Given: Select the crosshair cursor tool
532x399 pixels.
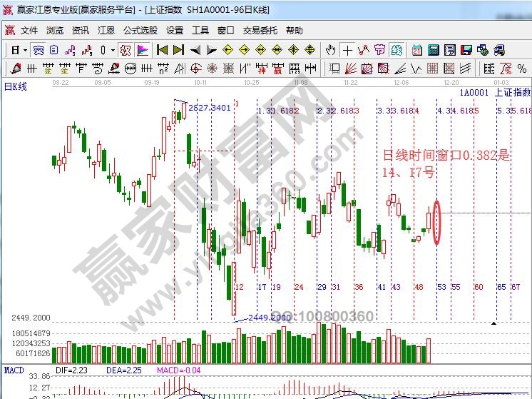Looking at the screenshot, I should tap(347, 50).
